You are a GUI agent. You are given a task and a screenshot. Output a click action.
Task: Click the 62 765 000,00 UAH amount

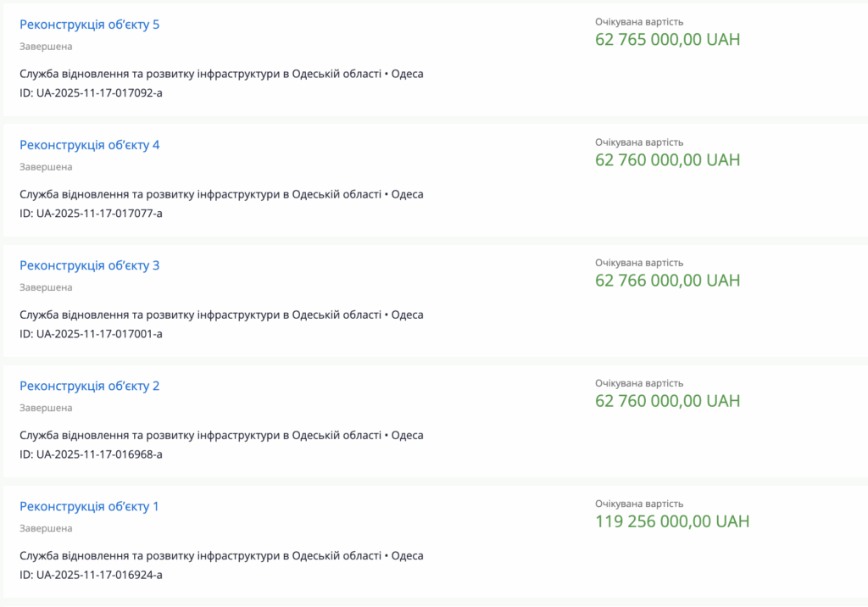pos(667,40)
